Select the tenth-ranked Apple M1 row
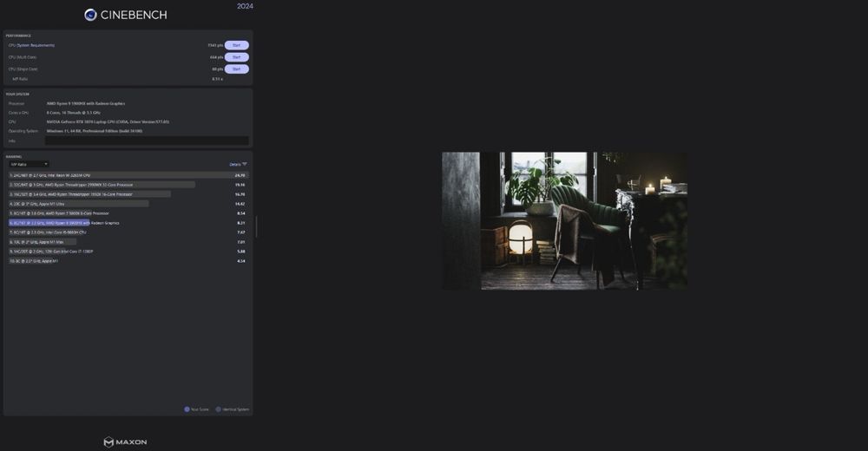 (128, 261)
